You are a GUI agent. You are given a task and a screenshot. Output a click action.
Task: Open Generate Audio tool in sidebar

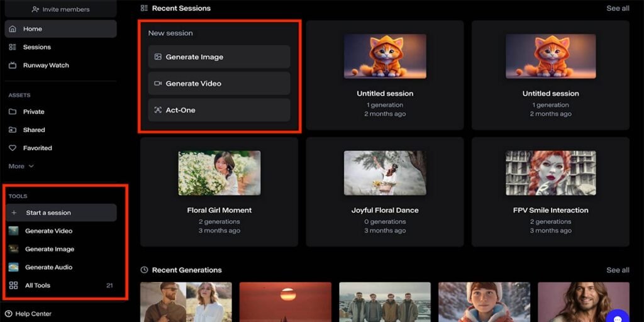click(61, 267)
